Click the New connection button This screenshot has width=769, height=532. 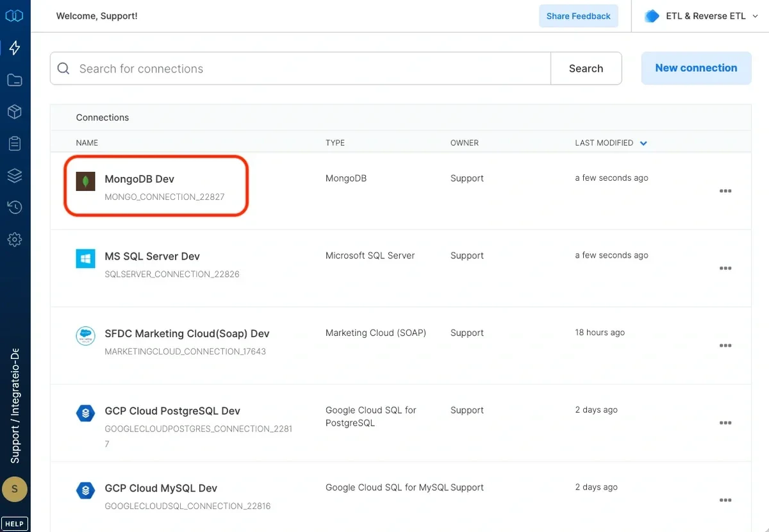[696, 68]
